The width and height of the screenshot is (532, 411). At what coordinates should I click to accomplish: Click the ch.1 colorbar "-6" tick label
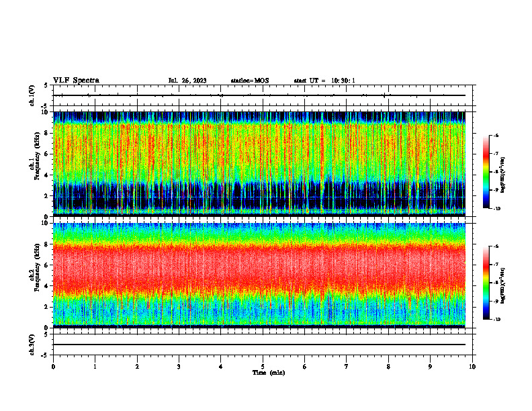tap(496, 135)
